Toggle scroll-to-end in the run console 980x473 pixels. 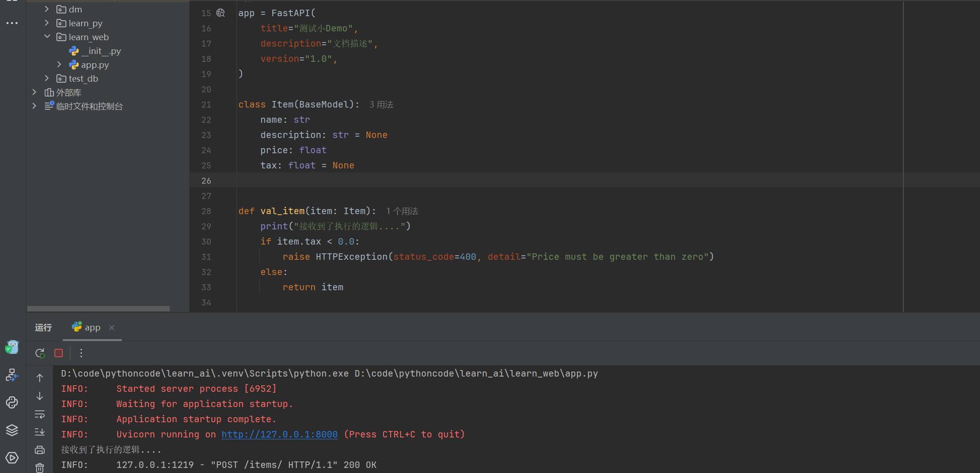pyautogui.click(x=40, y=432)
